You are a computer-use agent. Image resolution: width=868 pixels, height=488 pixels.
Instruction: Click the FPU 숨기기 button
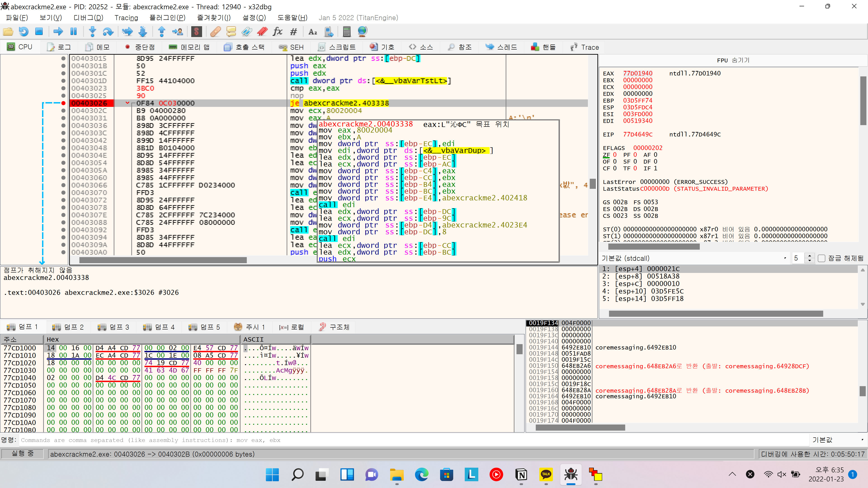(733, 60)
